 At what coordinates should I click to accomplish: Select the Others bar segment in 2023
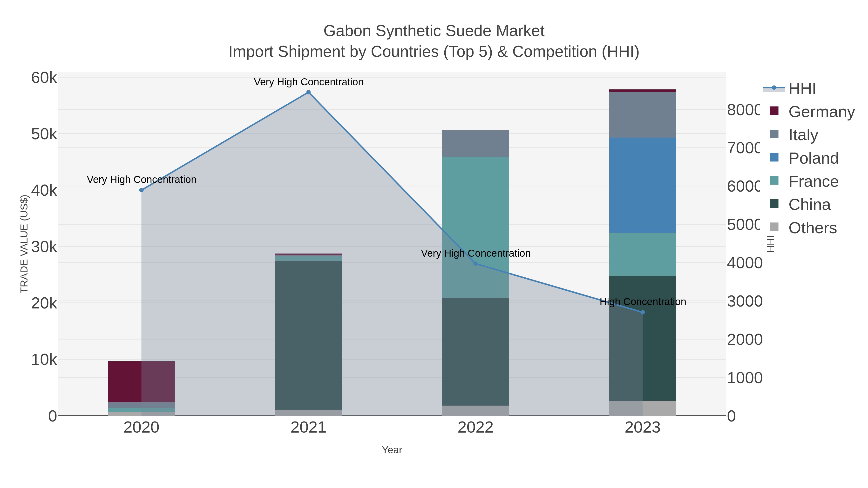[643, 408]
